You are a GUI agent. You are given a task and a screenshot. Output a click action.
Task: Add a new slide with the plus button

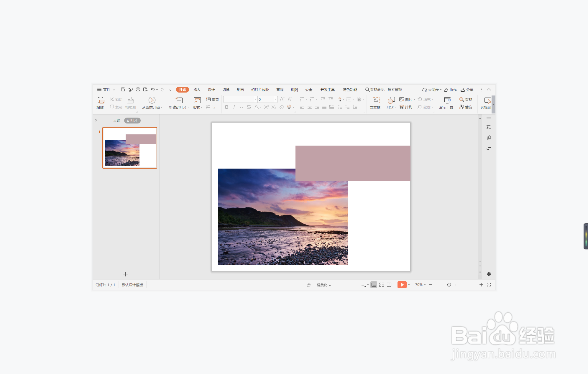126,274
